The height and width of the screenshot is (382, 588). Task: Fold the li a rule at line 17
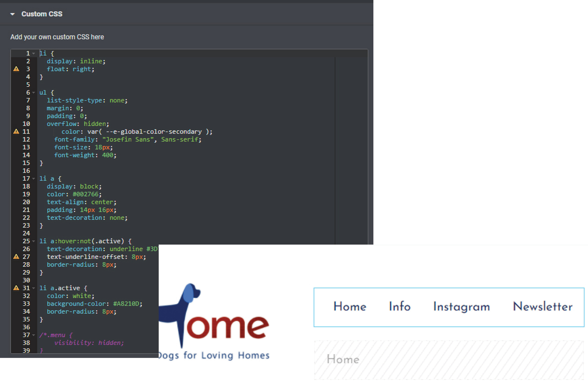click(x=34, y=178)
